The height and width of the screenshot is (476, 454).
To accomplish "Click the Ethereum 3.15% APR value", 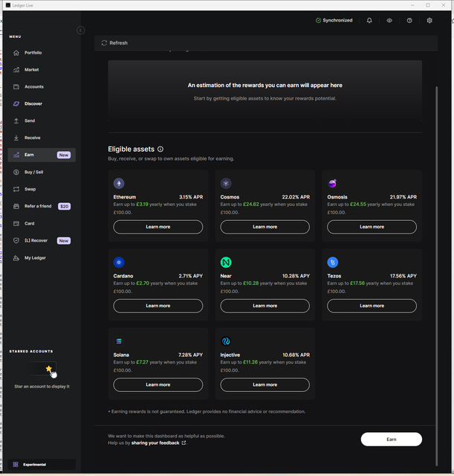I will [x=191, y=197].
